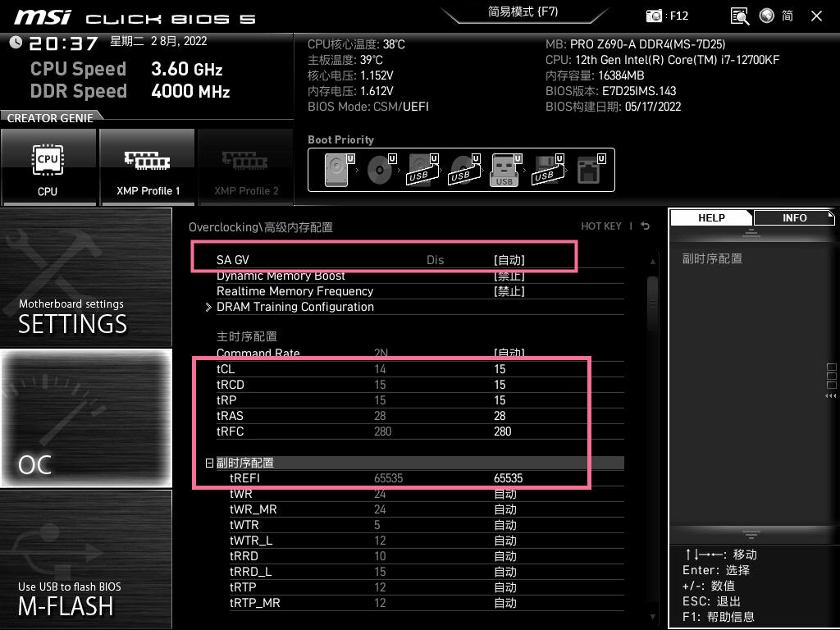
Task: Select the network boot priority icon
Action: pyautogui.click(x=588, y=171)
